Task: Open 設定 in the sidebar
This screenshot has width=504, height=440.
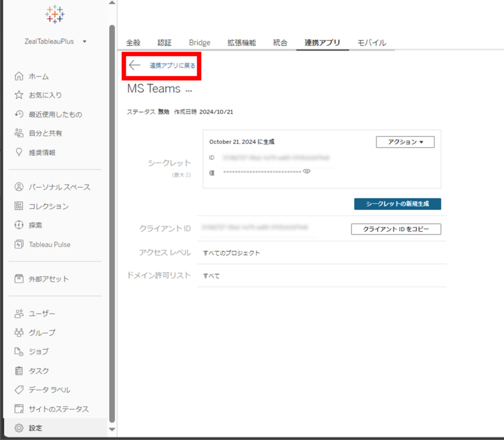Action: pyautogui.click(x=35, y=428)
